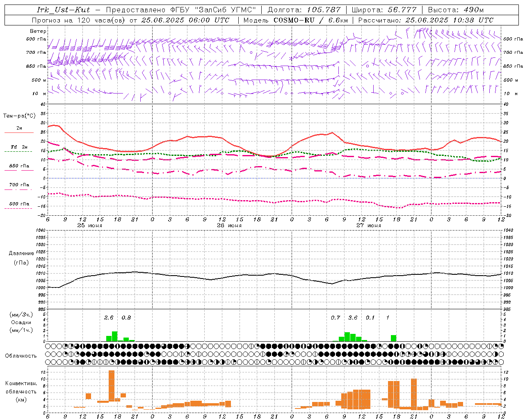
Task: Select the "(км)" unit label
Action: click(21, 399)
